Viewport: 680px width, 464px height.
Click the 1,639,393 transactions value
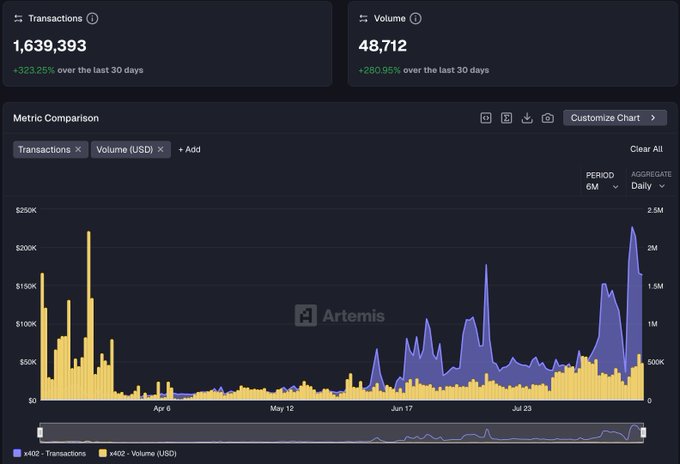[x=50, y=46]
